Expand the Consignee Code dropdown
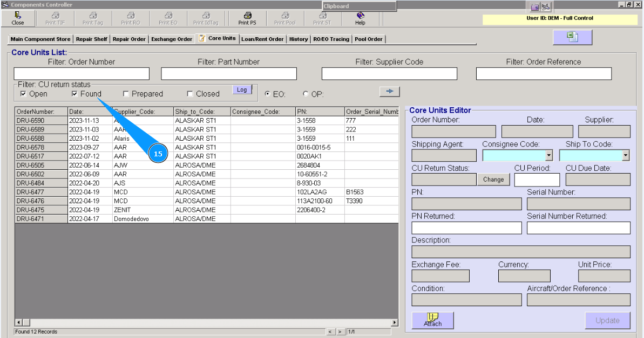This screenshot has width=644, height=338. [x=550, y=156]
